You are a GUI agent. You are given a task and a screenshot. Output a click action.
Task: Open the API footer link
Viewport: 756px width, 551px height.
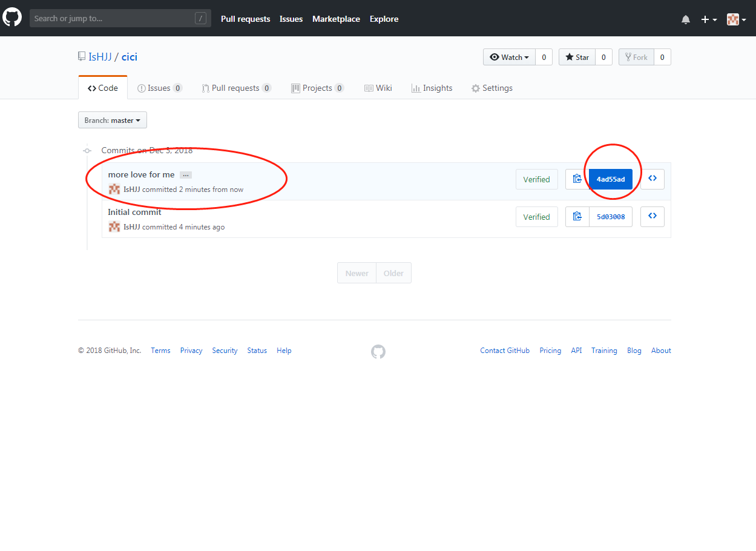(576, 351)
